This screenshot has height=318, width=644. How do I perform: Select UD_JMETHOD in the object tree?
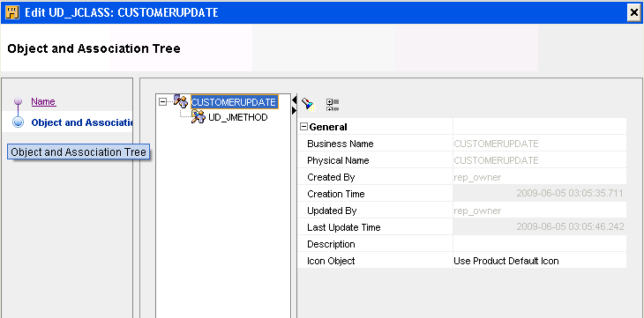(x=238, y=118)
